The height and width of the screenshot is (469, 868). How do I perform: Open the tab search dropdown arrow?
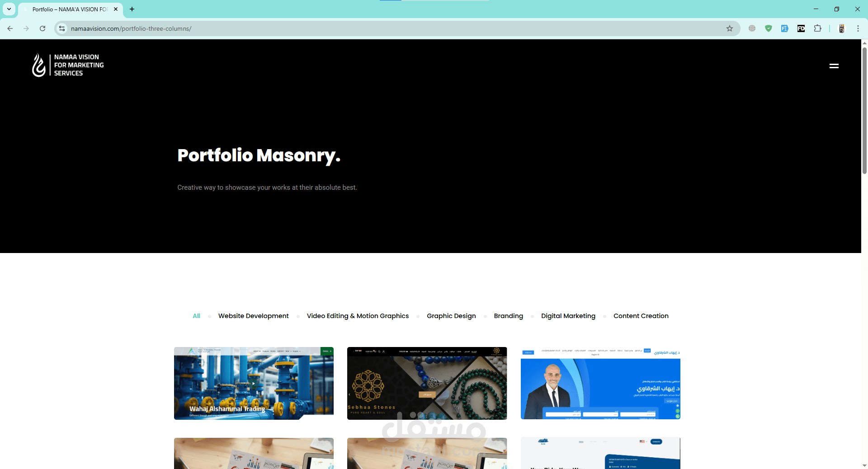coord(9,9)
